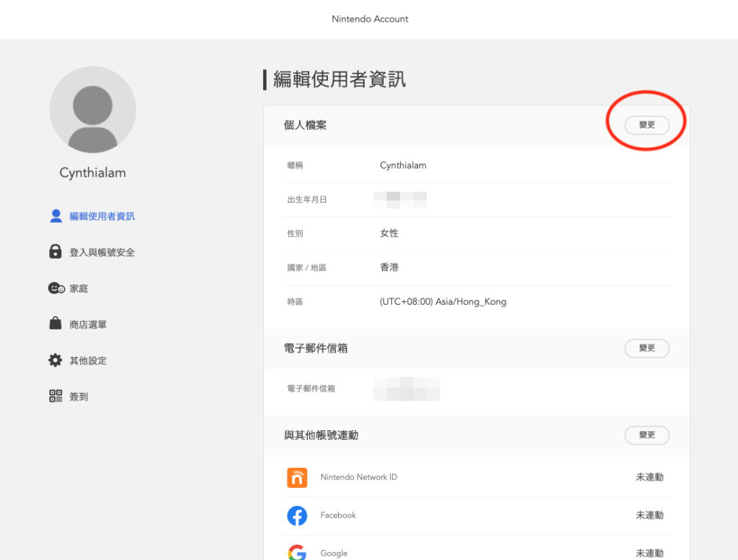
Task: Click the Nintendo Network ID text label
Action: coord(359,477)
